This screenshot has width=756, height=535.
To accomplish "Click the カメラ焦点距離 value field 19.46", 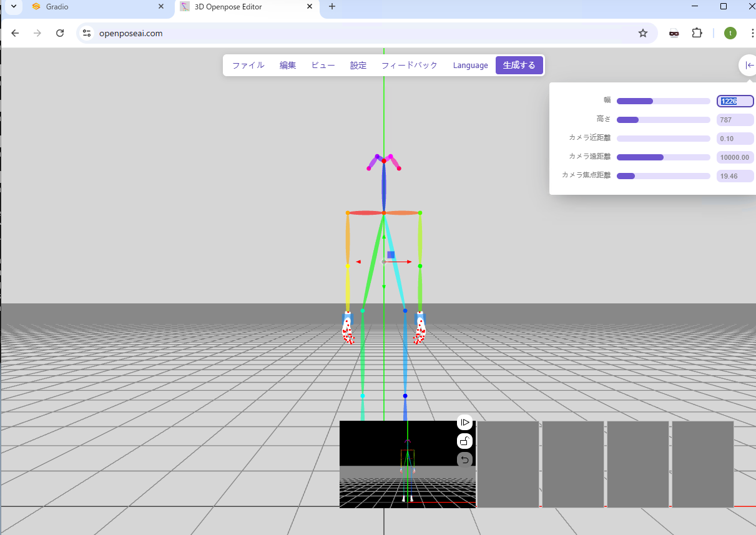I will pyautogui.click(x=735, y=176).
